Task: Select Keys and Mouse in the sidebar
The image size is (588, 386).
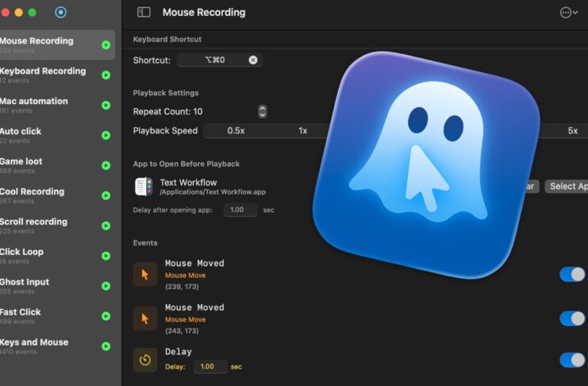Action: (x=56, y=346)
